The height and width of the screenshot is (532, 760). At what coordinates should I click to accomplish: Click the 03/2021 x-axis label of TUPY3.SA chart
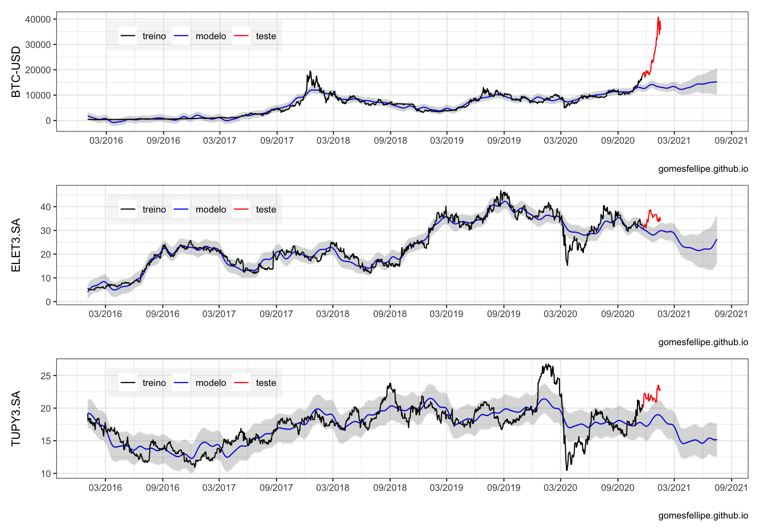[x=674, y=487]
